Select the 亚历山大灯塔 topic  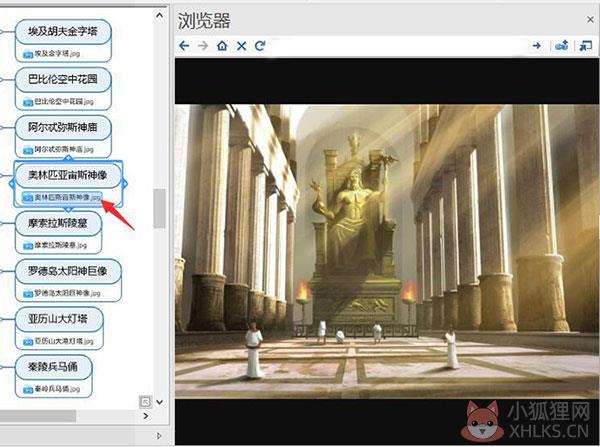pyautogui.click(x=59, y=319)
